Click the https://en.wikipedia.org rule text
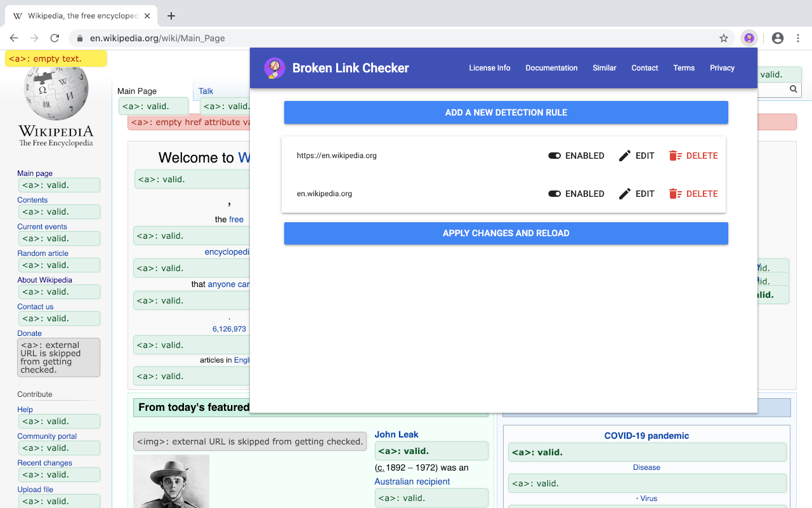The width and height of the screenshot is (812, 508). tap(337, 156)
